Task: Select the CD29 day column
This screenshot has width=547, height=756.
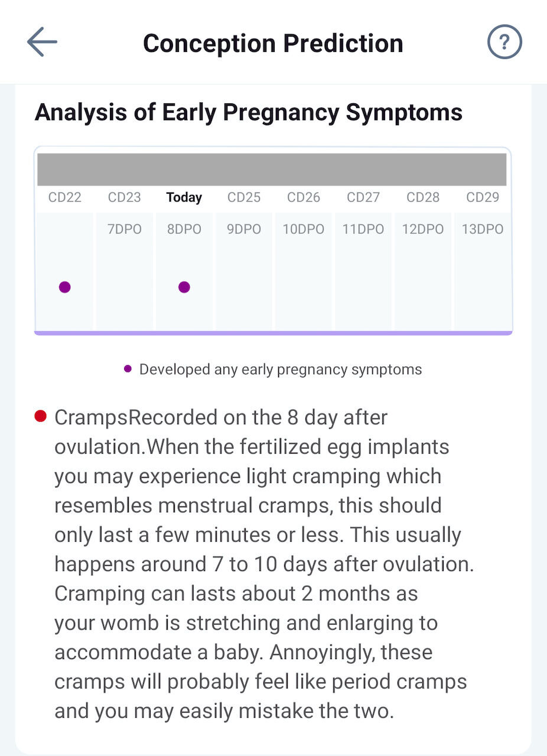Action: 483,197
